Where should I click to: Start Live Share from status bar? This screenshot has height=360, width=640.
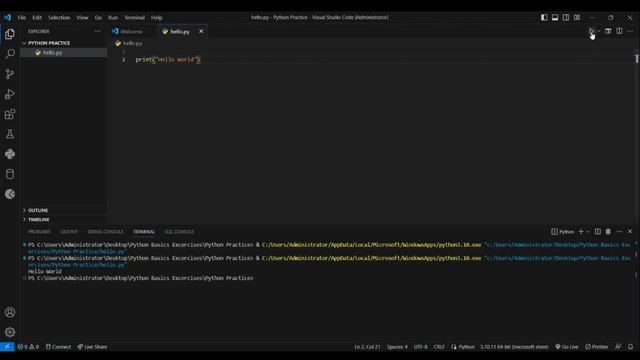92,347
